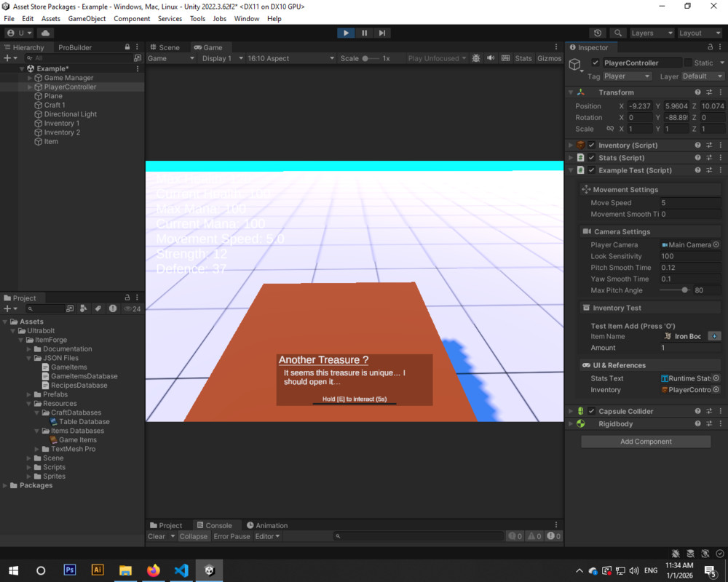
Task: Click the Add Component button
Action: tap(645, 441)
